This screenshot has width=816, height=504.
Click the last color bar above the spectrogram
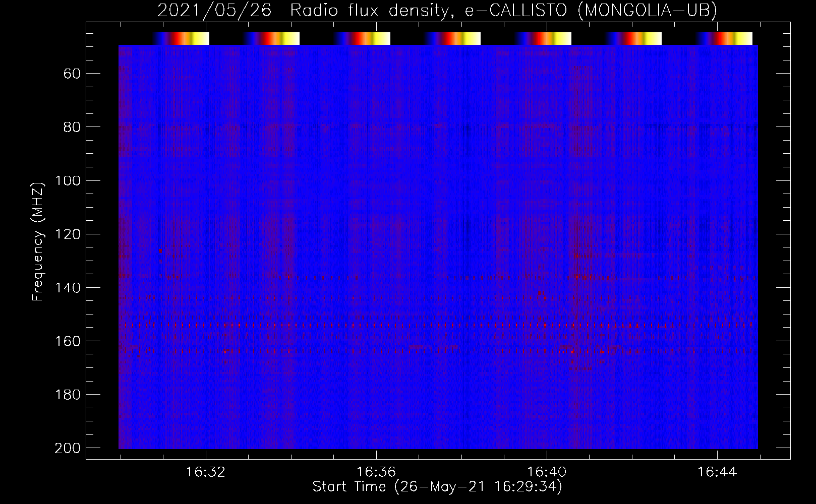tap(724, 38)
